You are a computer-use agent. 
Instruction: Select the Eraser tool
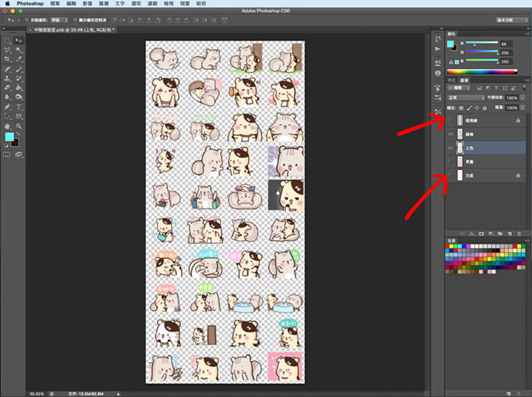point(7,88)
